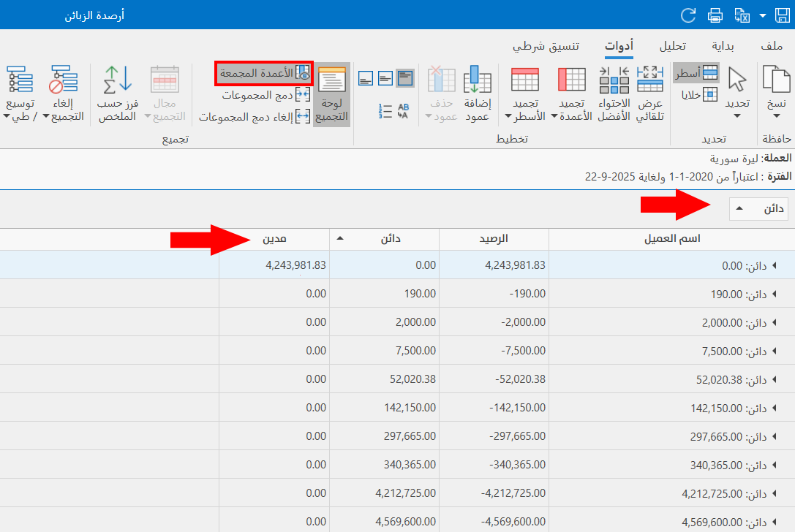
Task: Export the report to Excel
Action: [x=741, y=15]
